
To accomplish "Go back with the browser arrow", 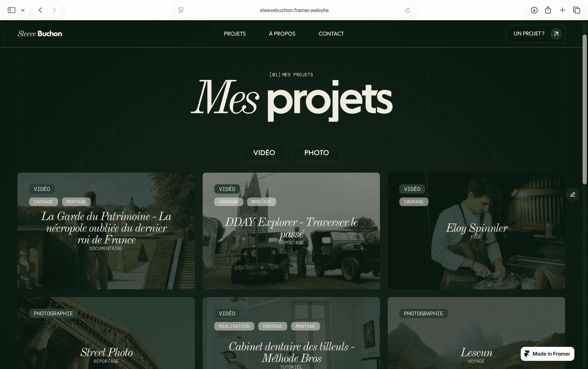I will click(40, 10).
